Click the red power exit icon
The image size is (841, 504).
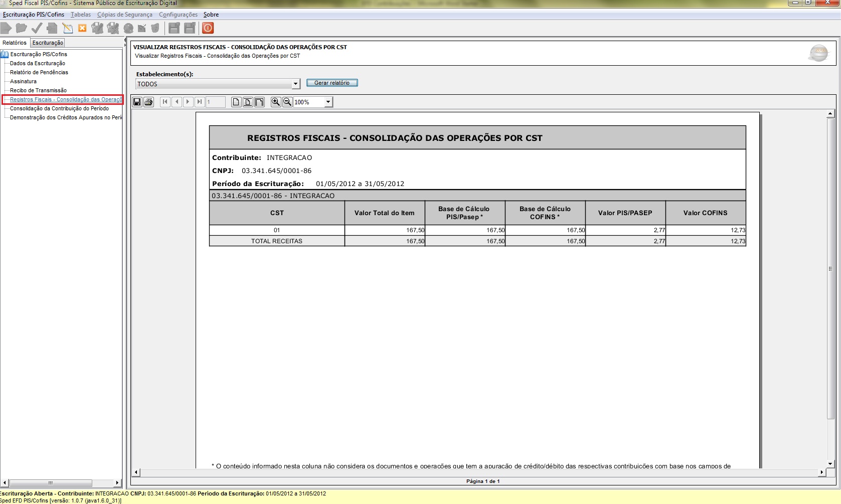point(208,28)
